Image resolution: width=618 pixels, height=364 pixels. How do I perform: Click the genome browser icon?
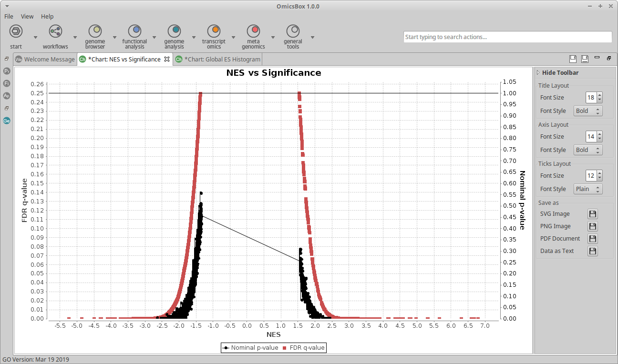tap(95, 31)
